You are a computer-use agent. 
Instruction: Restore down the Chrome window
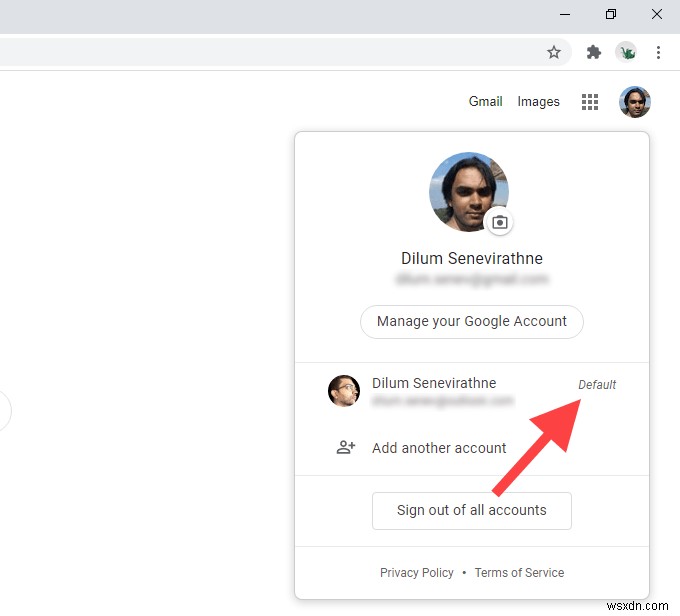(611, 14)
